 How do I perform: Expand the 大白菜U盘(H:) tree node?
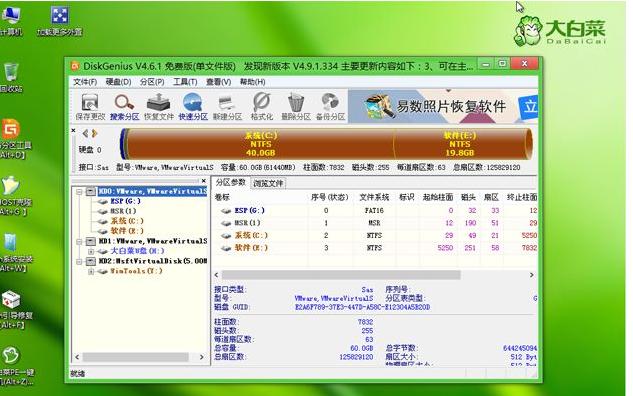pos(91,251)
